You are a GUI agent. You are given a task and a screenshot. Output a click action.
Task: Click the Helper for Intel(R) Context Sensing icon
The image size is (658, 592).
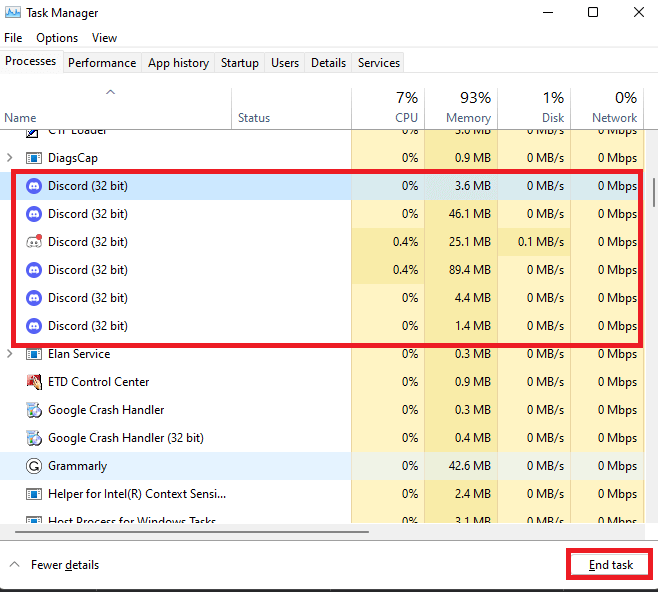coord(34,494)
